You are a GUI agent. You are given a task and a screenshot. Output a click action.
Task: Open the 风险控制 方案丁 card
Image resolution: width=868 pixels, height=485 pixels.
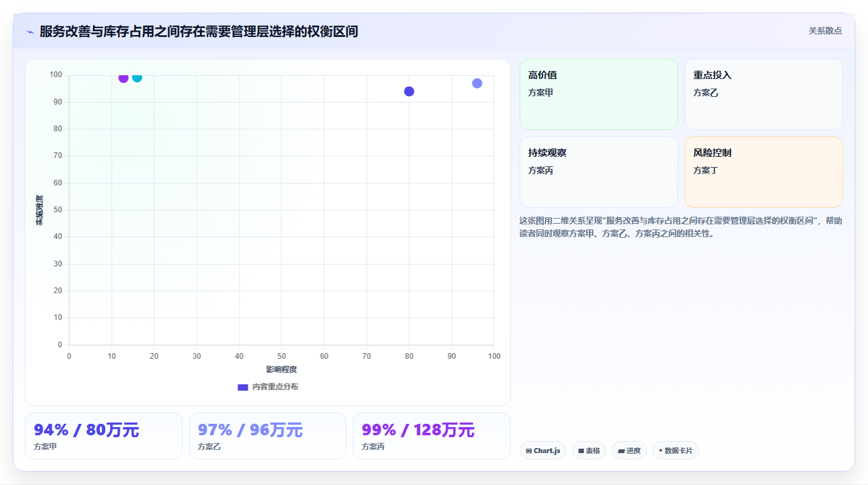pyautogui.click(x=764, y=172)
